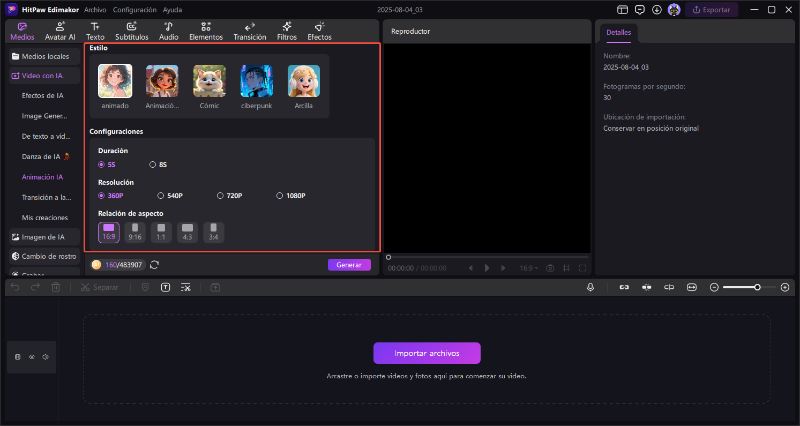Select 360P resolution

point(111,195)
